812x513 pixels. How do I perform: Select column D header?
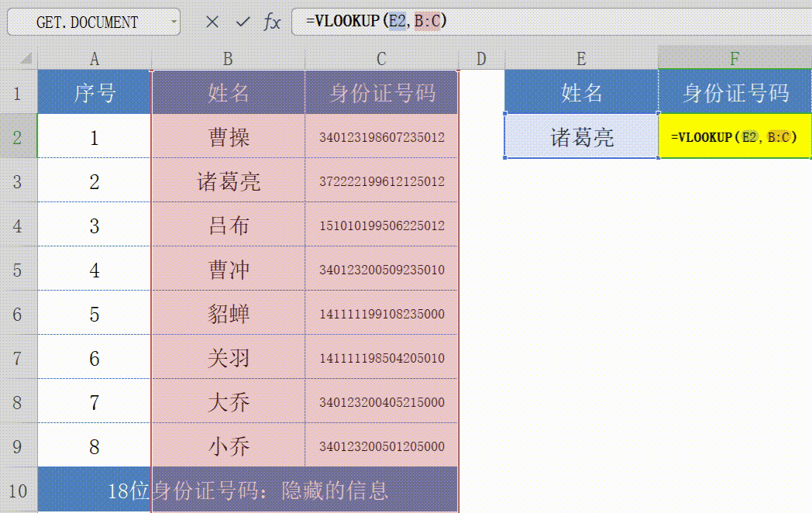480,58
